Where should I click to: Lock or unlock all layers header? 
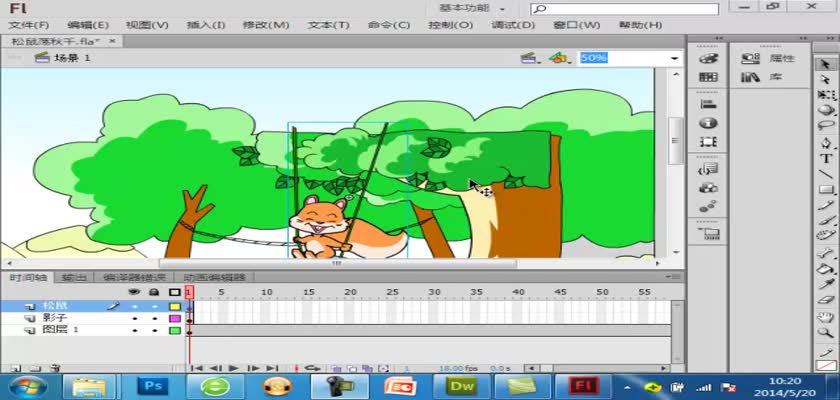[154, 292]
